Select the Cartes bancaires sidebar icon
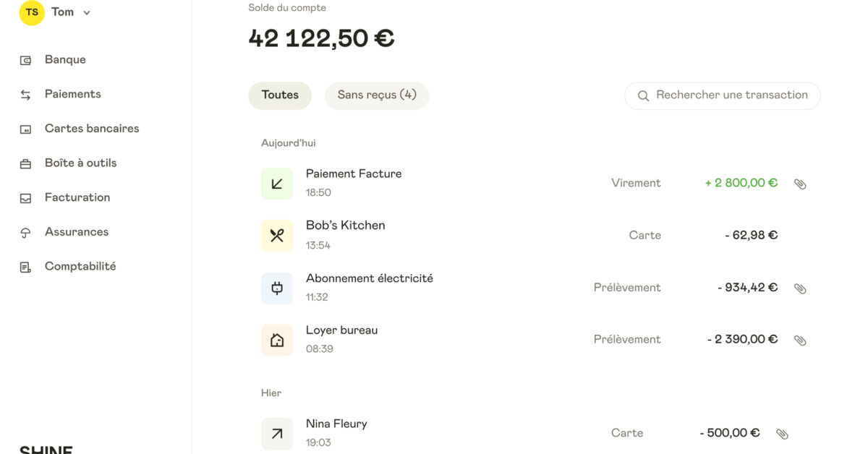This screenshot has height=454, width=868. (25, 128)
